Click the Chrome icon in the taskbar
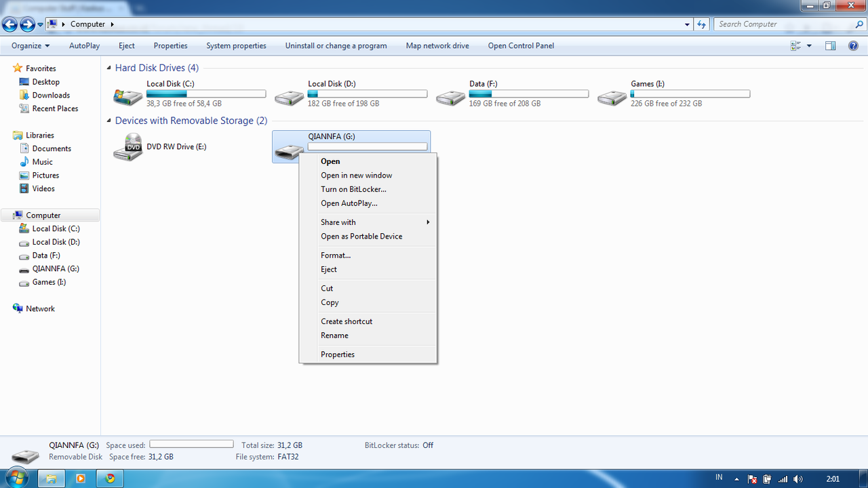868x488 pixels. point(110,478)
